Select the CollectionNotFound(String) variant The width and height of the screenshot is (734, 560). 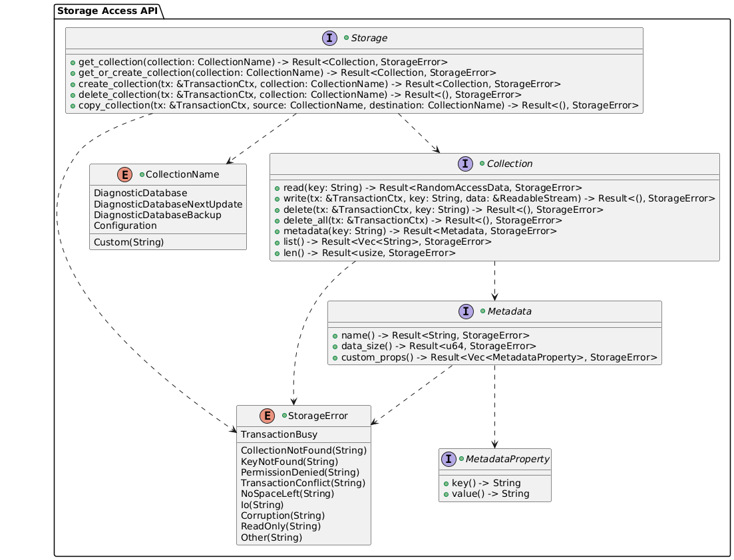[304, 450]
